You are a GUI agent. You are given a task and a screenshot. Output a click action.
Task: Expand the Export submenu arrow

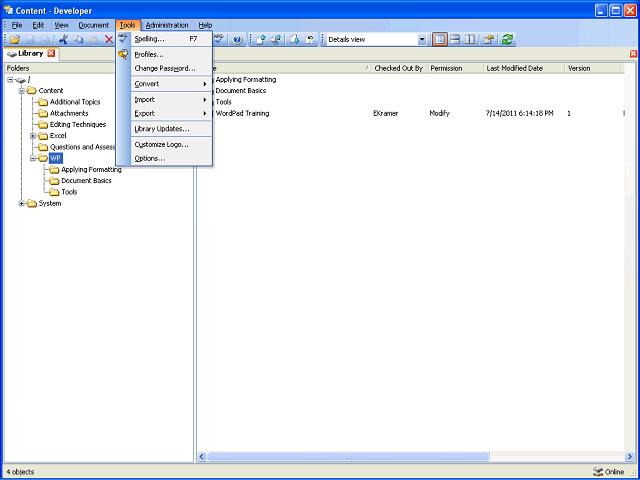click(x=205, y=113)
